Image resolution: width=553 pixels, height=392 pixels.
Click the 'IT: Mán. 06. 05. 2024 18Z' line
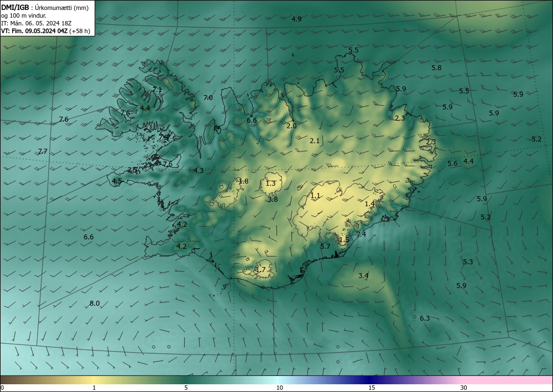tap(36, 23)
